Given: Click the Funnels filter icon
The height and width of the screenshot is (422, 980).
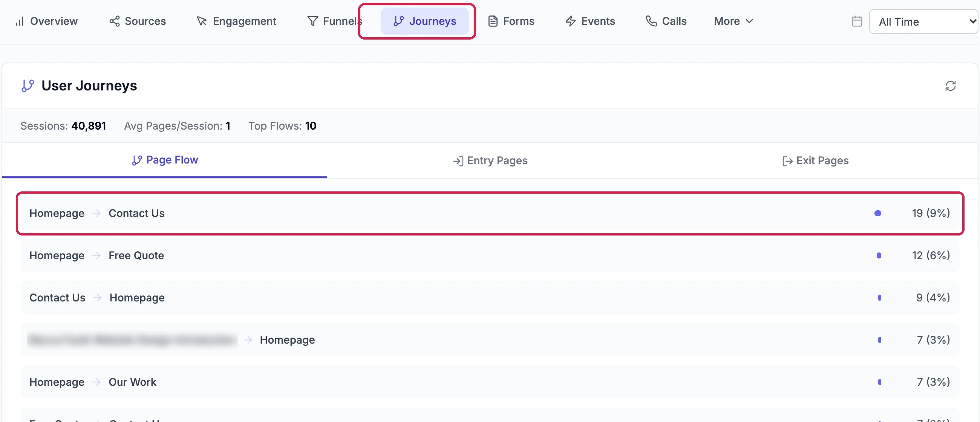Looking at the screenshot, I should tap(312, 21).
